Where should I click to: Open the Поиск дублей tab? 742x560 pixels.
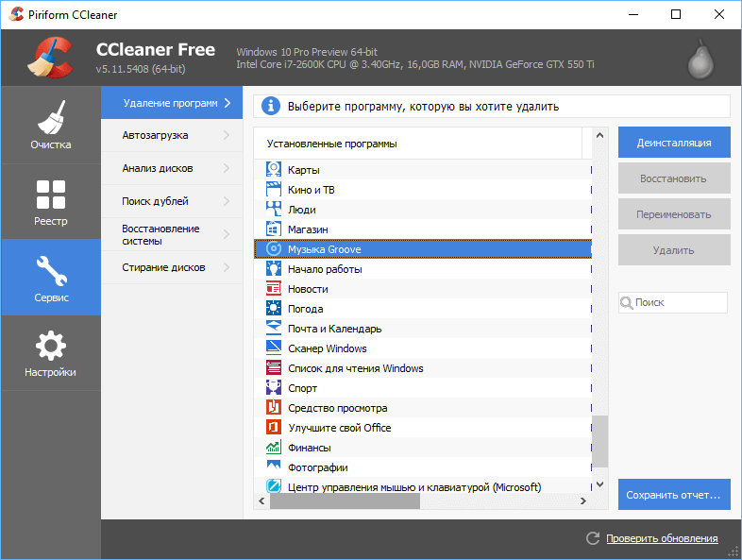pyautogui.click(x=172, y=201)
